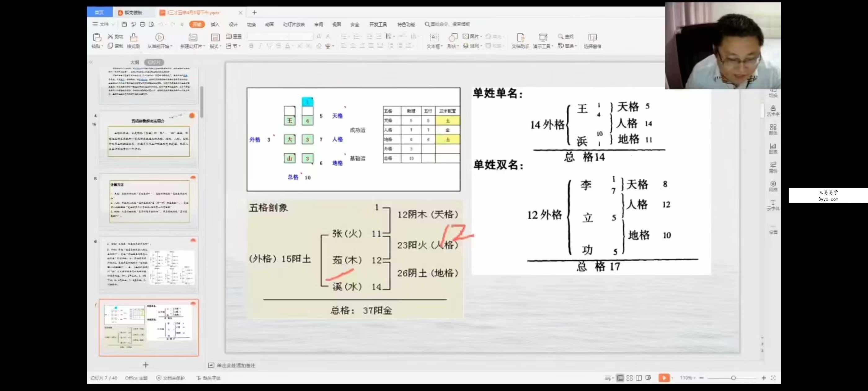Open the File (文件) menu dropdown

click(x=104, y=24)
